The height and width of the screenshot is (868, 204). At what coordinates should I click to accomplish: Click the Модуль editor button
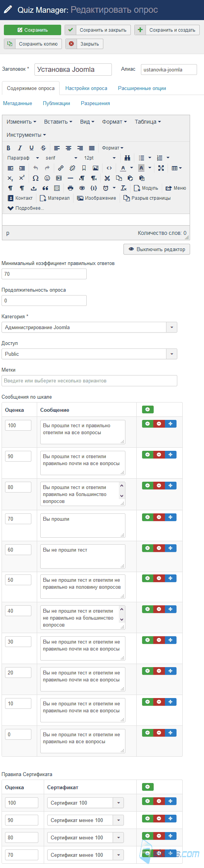point(146,188)
